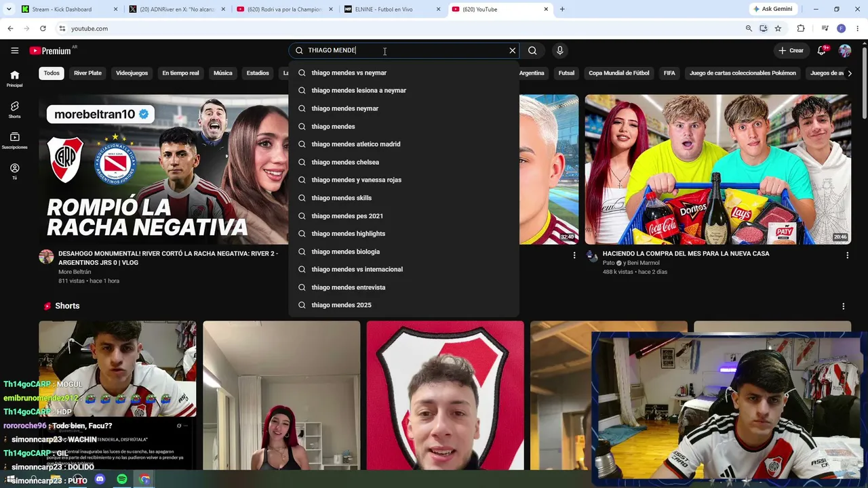
Task: Select the Futsal filter chip
Action: 566,73
